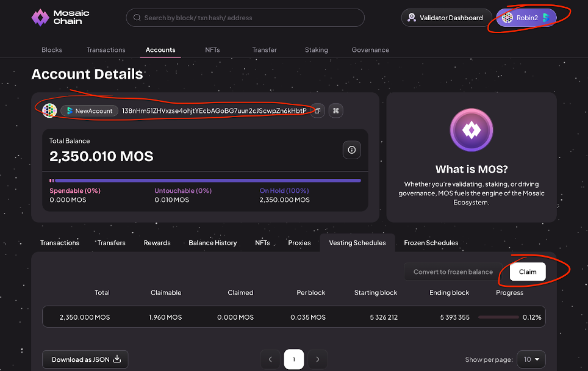Image resolution: width=588 pixels, height=371 pixels.
Task: Switch to the Frozen Schedules tab
Action: pos(431,243)
